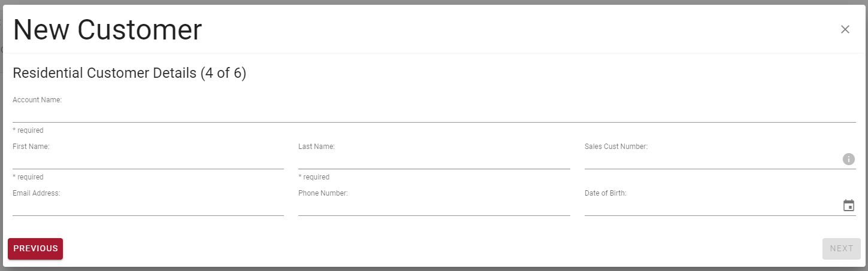The height and width of the screenshot is (271, 868).
Task: Click the Phone Number label
Action: [x=323, y=193]
